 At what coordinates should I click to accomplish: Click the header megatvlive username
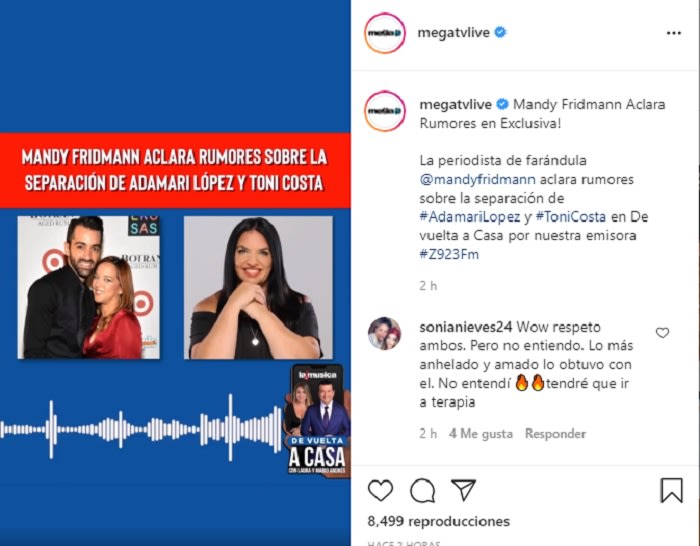454,33
